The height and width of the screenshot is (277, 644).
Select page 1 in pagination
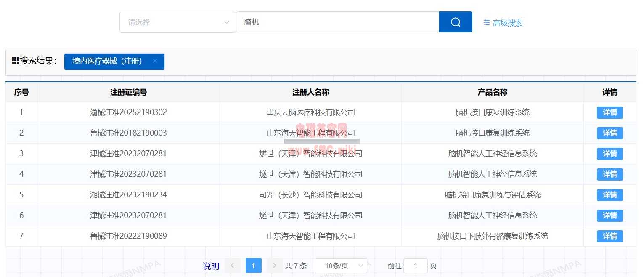point(254,266)
